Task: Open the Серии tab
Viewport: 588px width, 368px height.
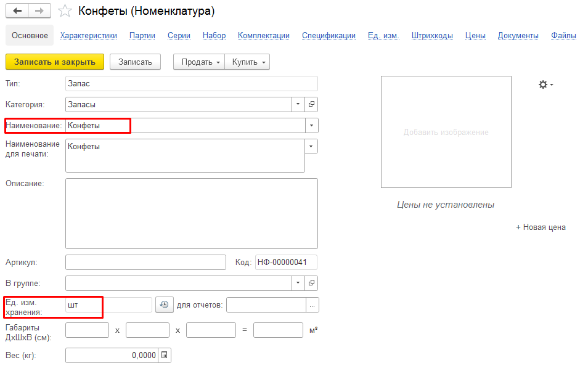Action: pos(179,35)
